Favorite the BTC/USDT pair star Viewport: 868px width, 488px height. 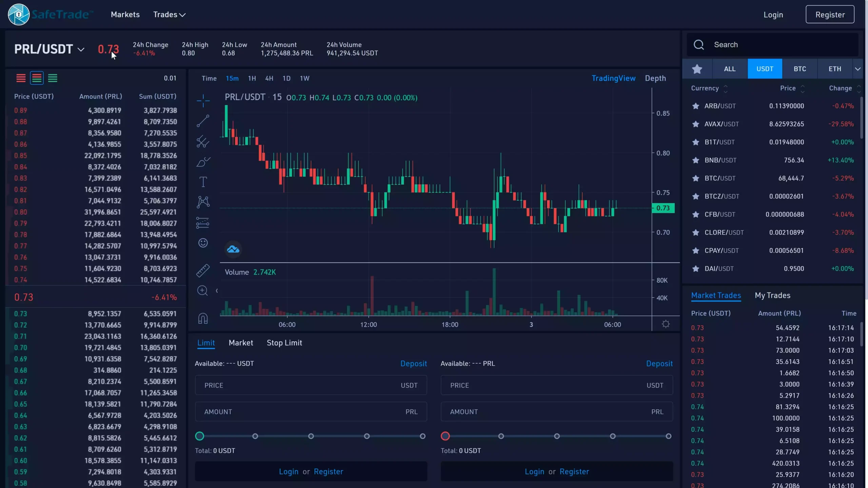[696, 178]
